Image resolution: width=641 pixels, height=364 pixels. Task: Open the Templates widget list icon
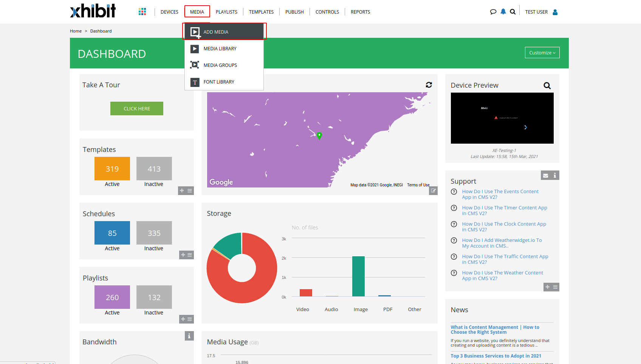click(x=190, y=191)
